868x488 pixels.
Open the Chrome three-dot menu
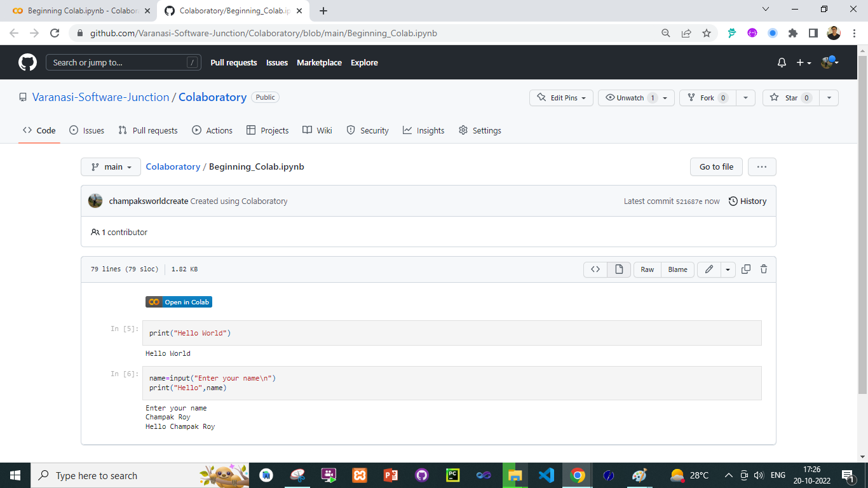[853, 33]
